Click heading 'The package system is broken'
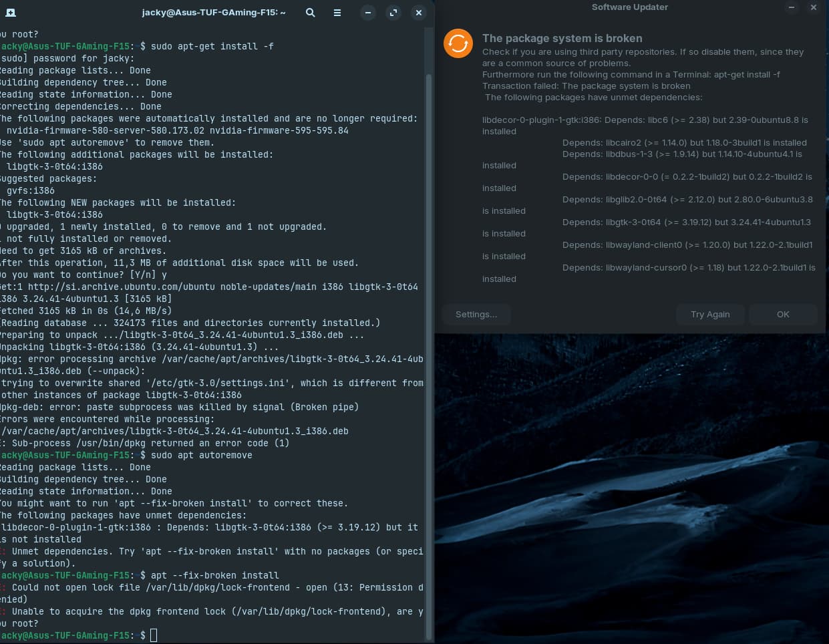Image resolution: width=829 pixels, height=644 pixels. click(562, 39)
